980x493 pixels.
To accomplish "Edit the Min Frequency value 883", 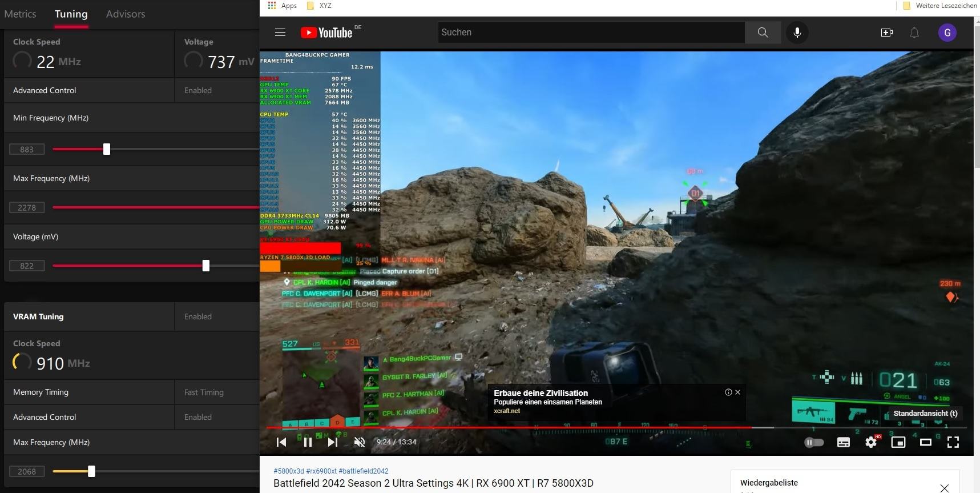I will 27,150.
